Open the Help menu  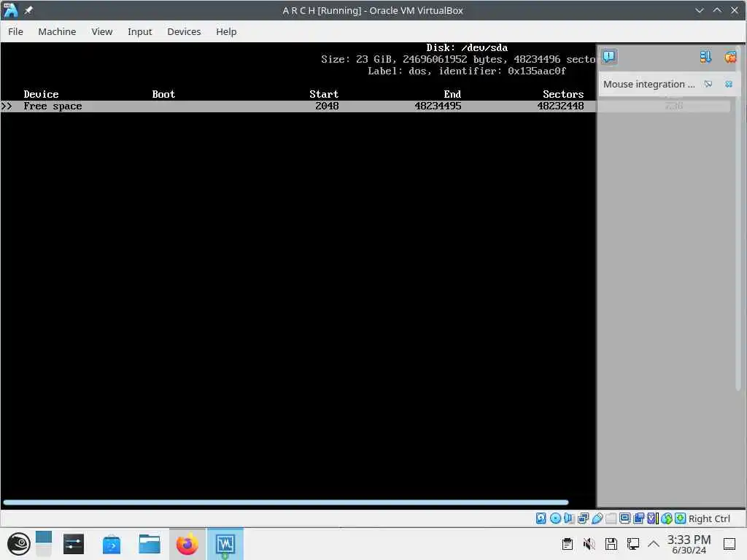point(226,31)
